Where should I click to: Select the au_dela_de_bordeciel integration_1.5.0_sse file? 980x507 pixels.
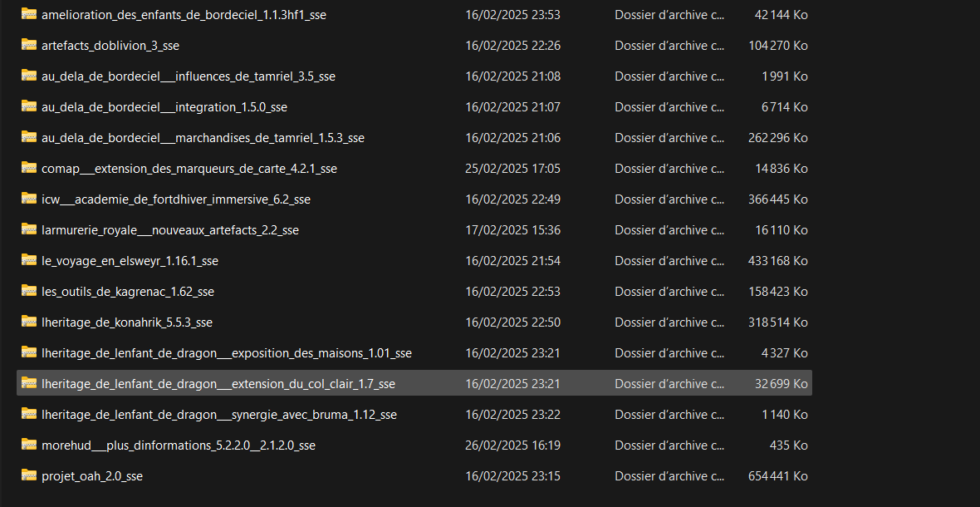(x=164, y=107)
